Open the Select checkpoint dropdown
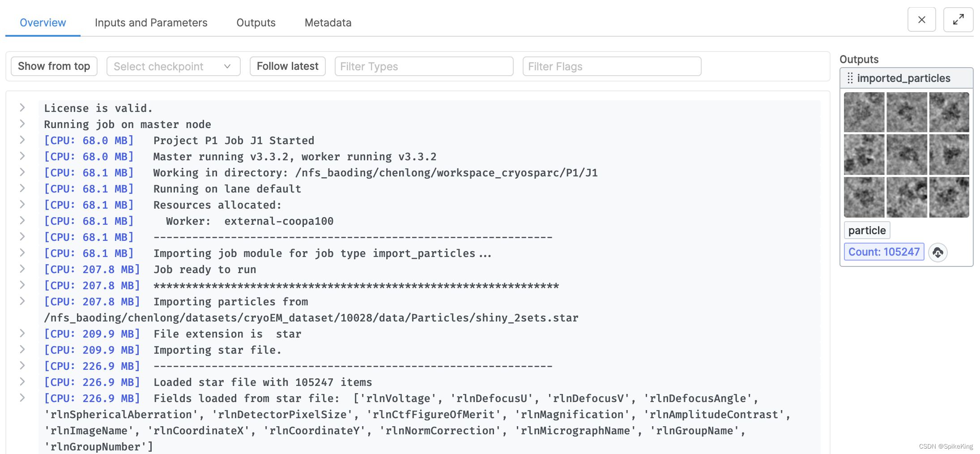 (x=173, y=66)
